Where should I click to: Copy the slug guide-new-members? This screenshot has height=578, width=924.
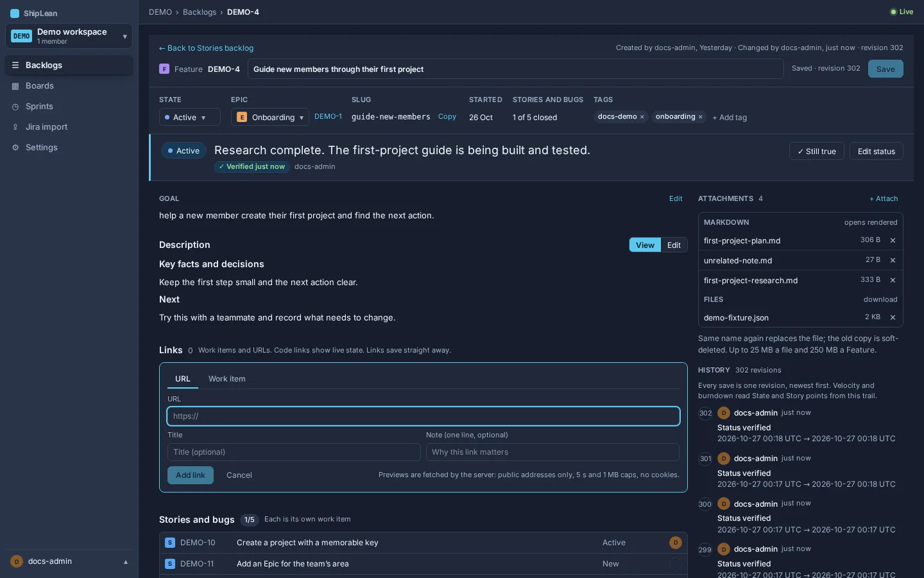[447, 117]
